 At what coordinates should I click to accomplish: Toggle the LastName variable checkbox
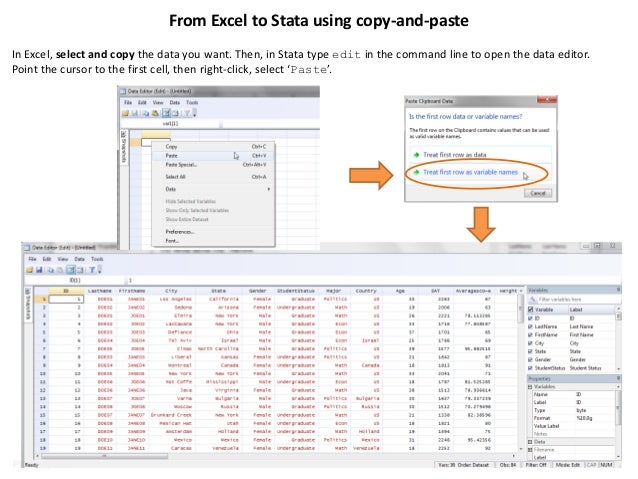click(x=531, y=326)
